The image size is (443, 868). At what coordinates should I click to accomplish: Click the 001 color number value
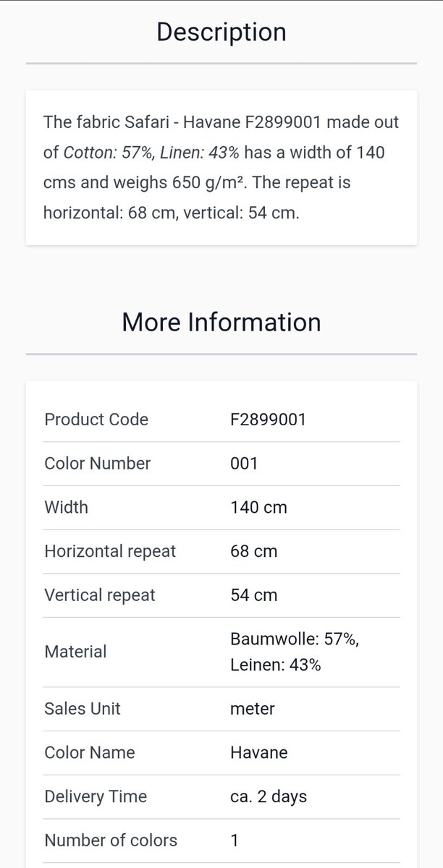[244, 464]
